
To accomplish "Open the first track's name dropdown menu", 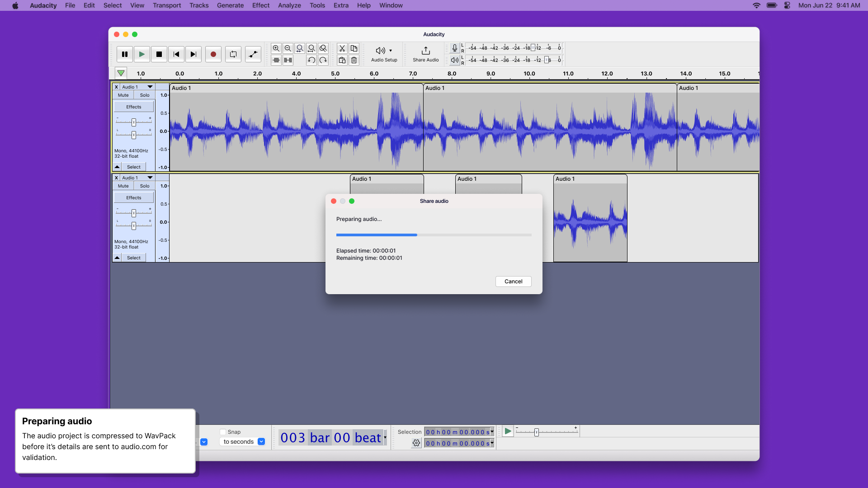I will tap(149, 87).
